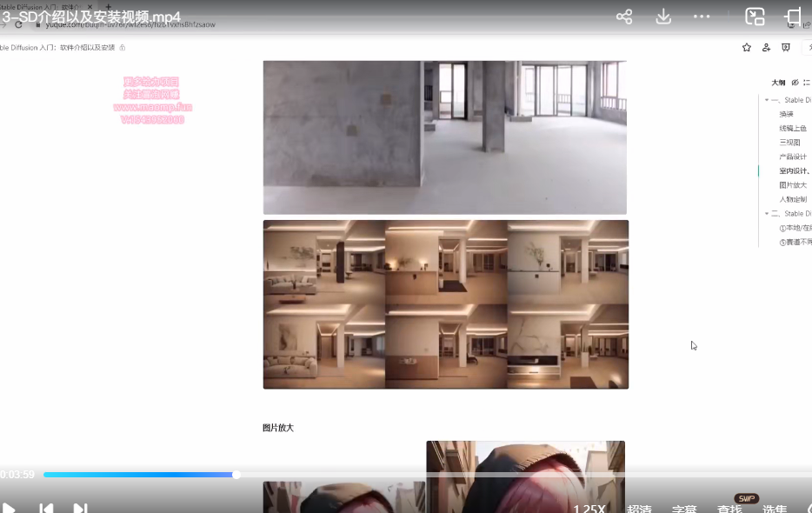
Task: Jump to 三视图 in the outline
Action: 789,142
